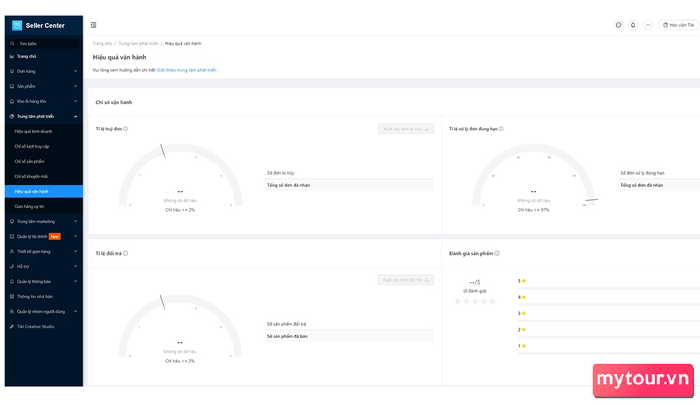Image resolution: width=700 pixels, height=405 pixels.
Task: Click the Đơn hàng cart icon
Action: pos(12,71)
